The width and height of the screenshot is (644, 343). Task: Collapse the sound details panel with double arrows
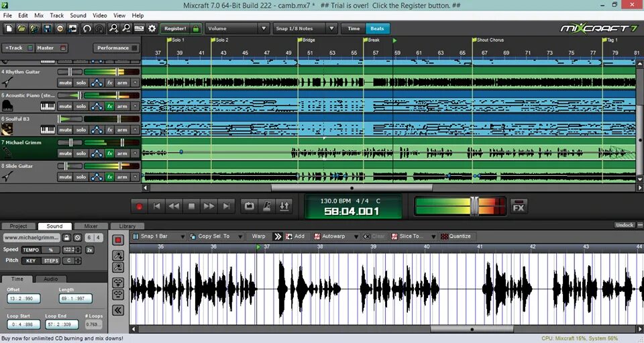coord(118,310)
